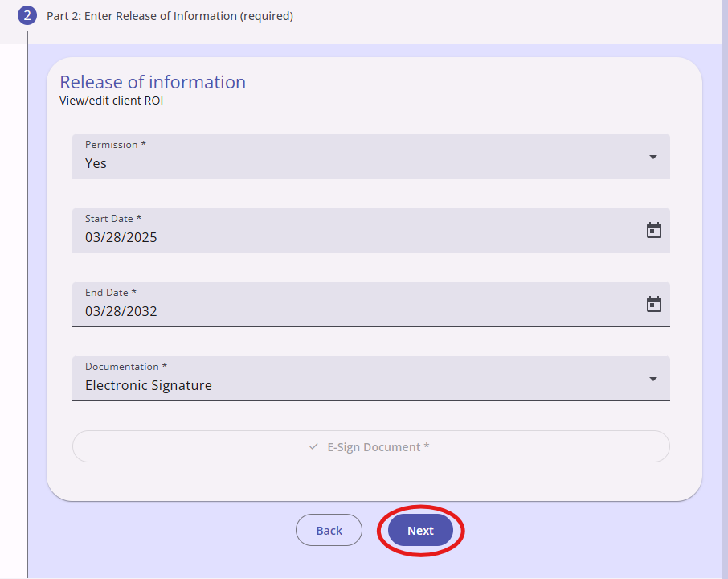728x579 pixels.
Task: Click the E-Sign Document button
Action: pos(371,446)
